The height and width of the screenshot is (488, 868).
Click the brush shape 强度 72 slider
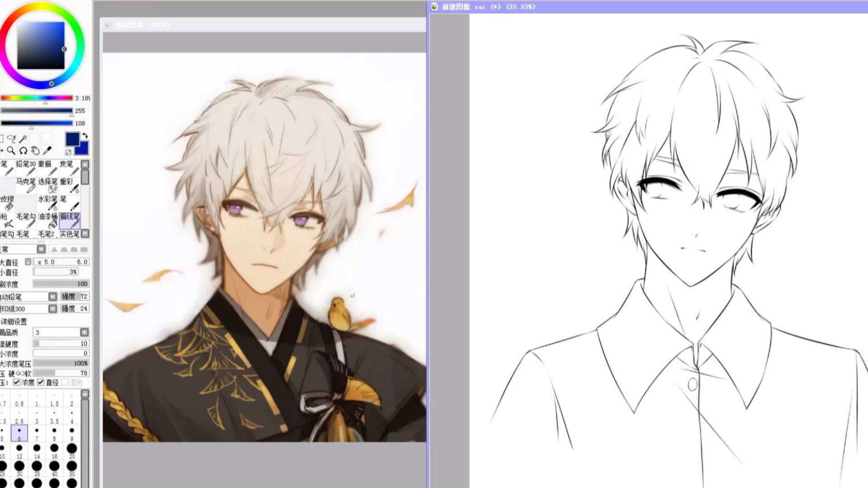[x=75, y=296]
